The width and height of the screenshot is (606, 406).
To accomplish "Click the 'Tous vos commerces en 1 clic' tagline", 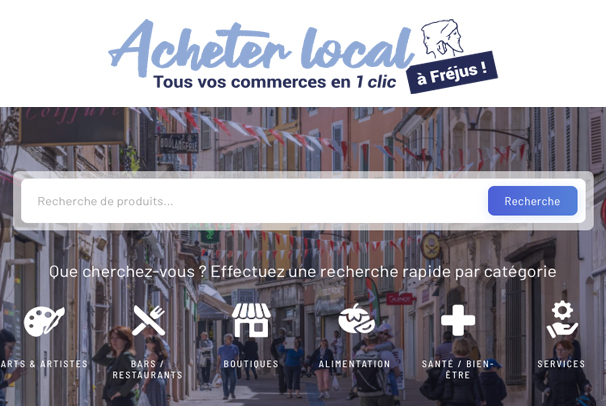I will pos(275,82).
